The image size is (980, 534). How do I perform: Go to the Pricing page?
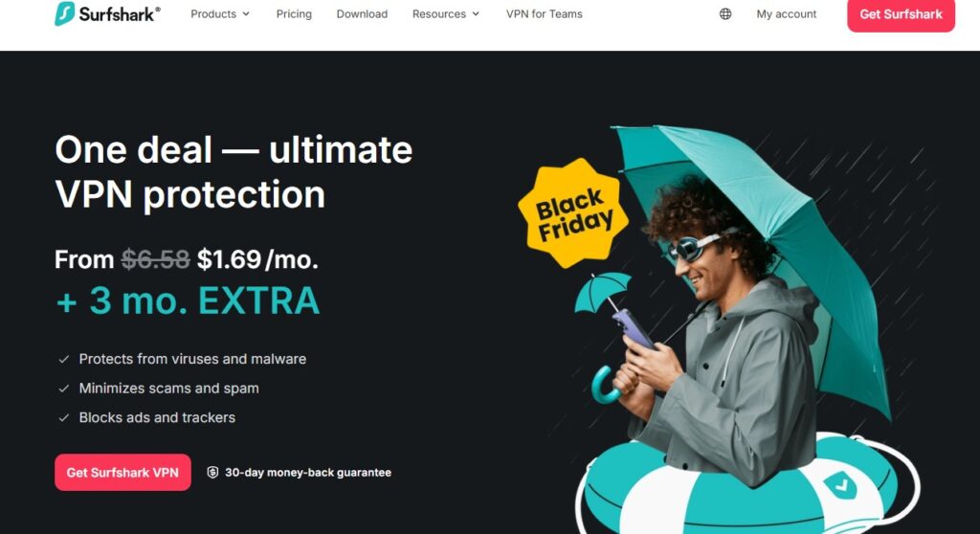click(294, 13)
